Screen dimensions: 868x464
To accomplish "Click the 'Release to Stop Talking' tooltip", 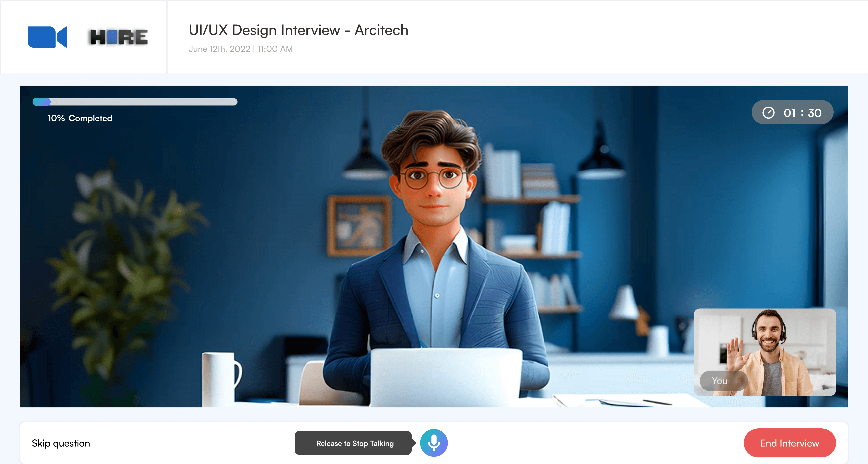I will (355, 443).
